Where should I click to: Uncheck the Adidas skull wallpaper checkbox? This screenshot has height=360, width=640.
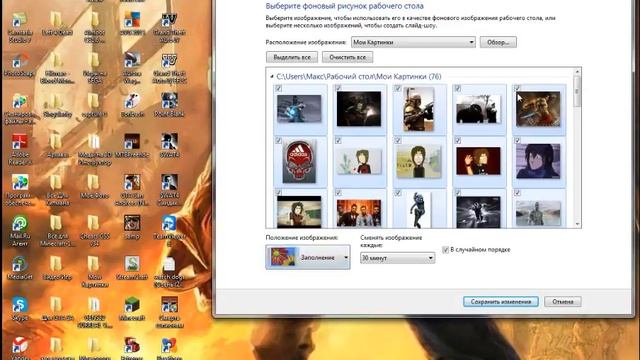point(278,140)
